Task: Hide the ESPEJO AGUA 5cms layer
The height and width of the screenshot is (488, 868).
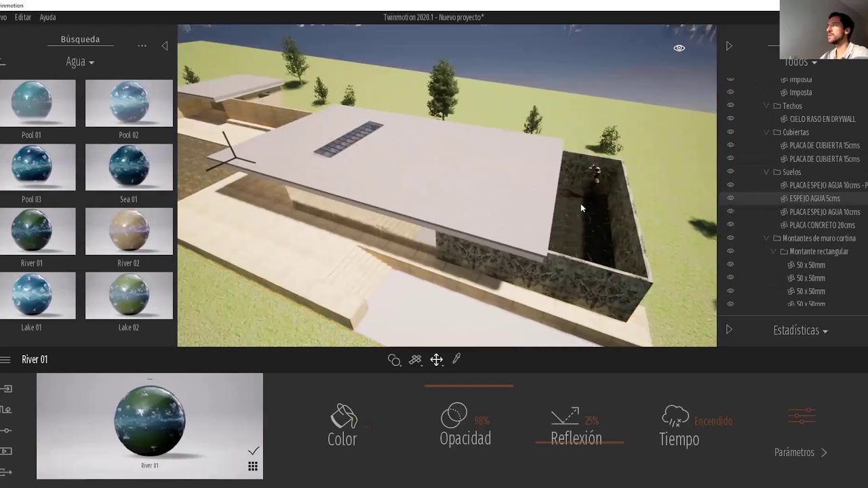Action: 730,198
